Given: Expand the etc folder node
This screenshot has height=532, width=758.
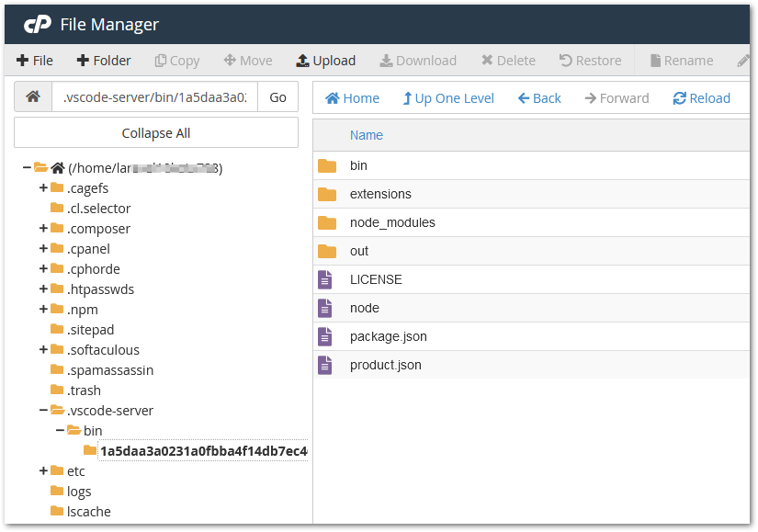Looking at the screenshot, I should [x=43, y=470].
